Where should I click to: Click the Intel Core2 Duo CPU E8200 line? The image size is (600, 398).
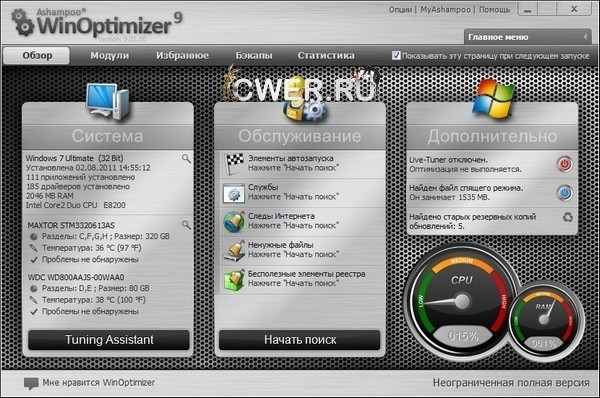pos(75,205)
